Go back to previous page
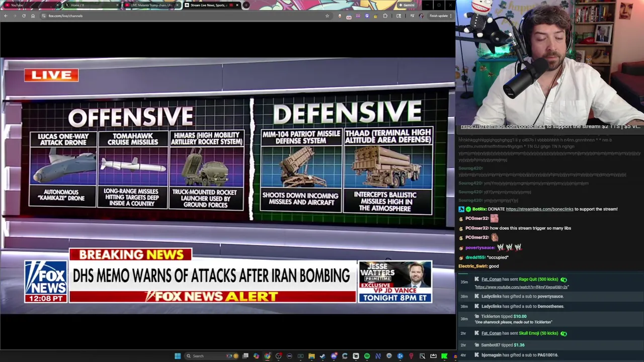The width and height of the screenshot is (644, 362). pos(6,16)
